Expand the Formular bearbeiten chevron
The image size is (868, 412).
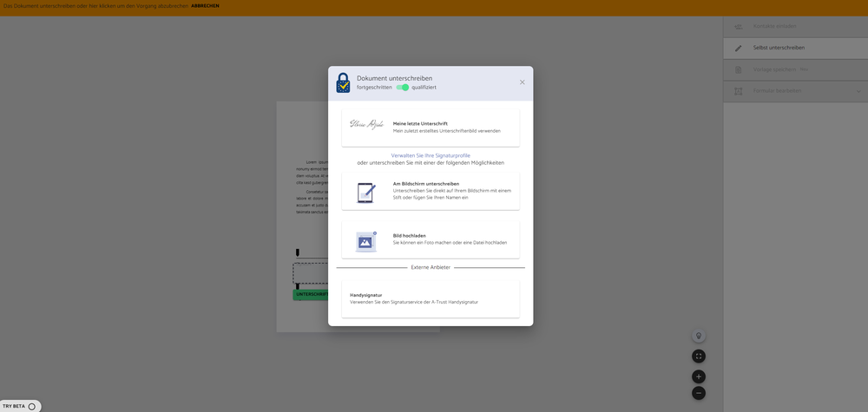[x=858, y=91]
